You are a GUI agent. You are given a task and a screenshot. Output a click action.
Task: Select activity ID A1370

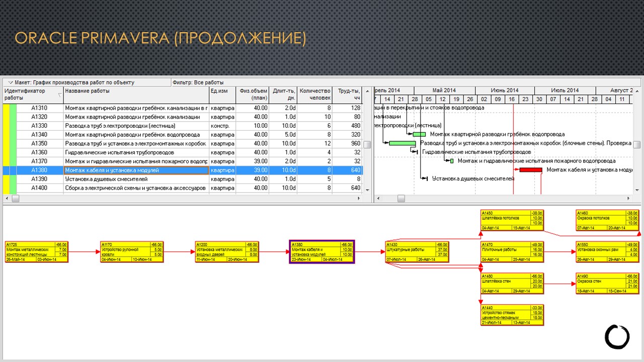coord(39,161)
